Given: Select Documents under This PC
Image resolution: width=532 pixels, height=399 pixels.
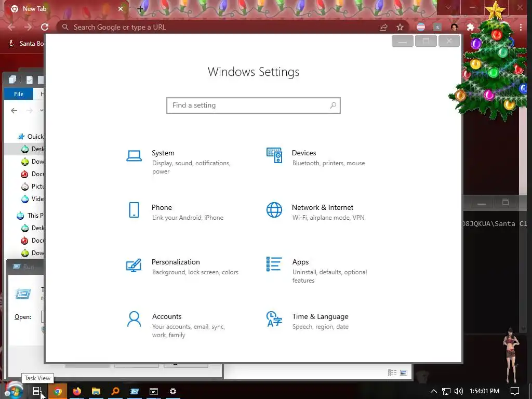Looking at the screenshot, I should pos(32,241).
